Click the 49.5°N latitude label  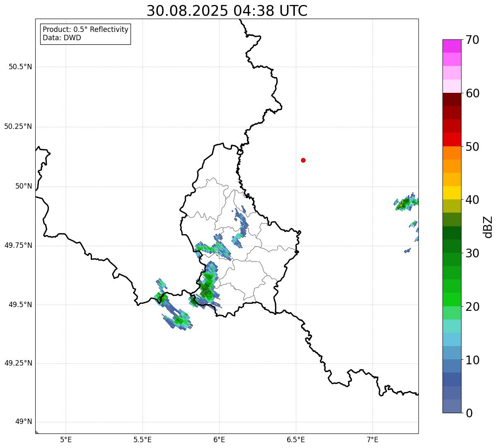pos(20,305)
